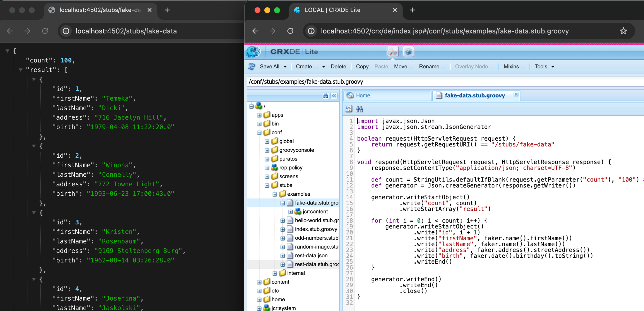This screenshot has width=644, height=311.
Task: Expand the apps folder node
Action: [x=259, y=115]
